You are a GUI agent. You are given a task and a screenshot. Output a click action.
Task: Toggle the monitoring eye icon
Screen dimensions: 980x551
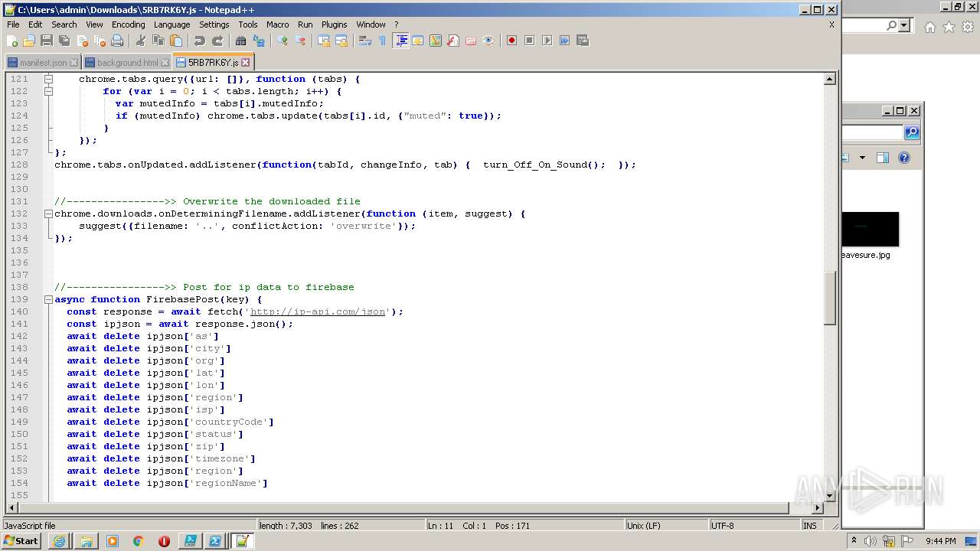coord(488,41)
